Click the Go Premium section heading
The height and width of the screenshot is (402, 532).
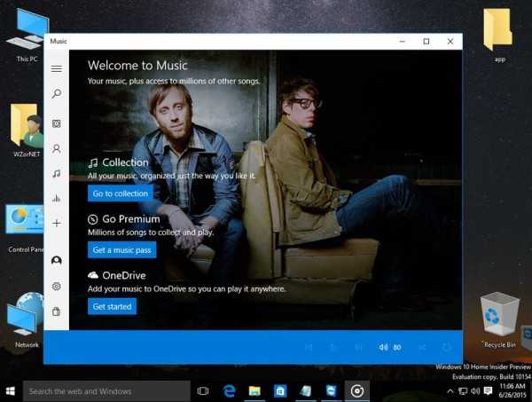[131, 219]
